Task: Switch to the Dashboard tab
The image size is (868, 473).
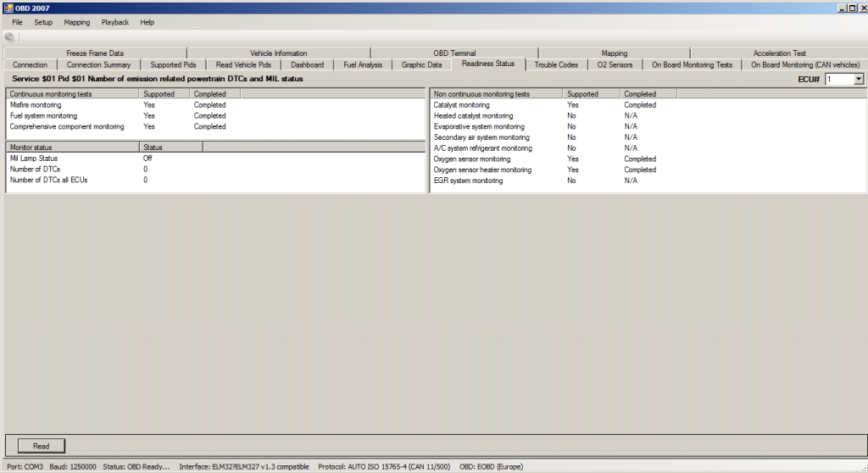Action: point(307,64)
